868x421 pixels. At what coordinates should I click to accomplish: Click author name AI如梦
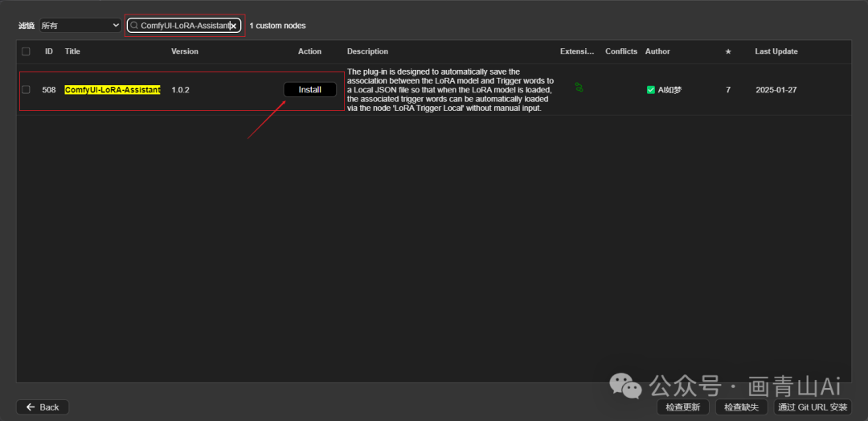coord(669,90)
